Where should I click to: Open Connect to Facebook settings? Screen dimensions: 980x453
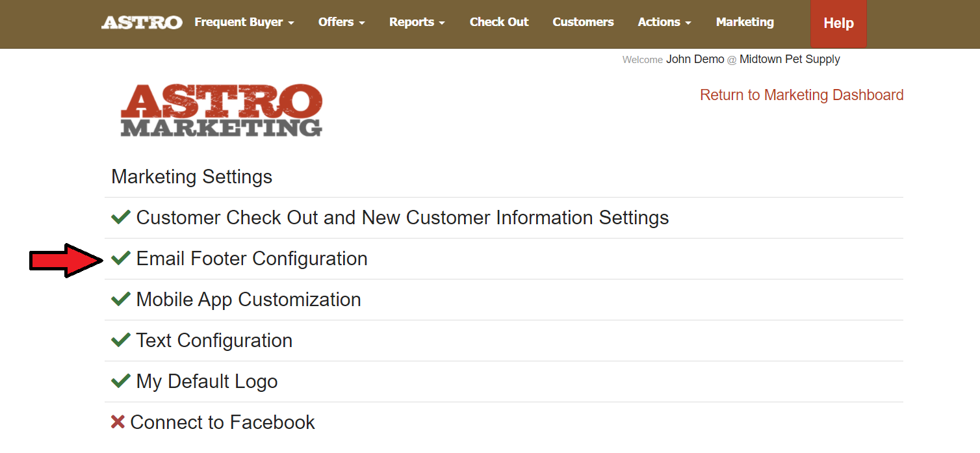pos(222,422)
